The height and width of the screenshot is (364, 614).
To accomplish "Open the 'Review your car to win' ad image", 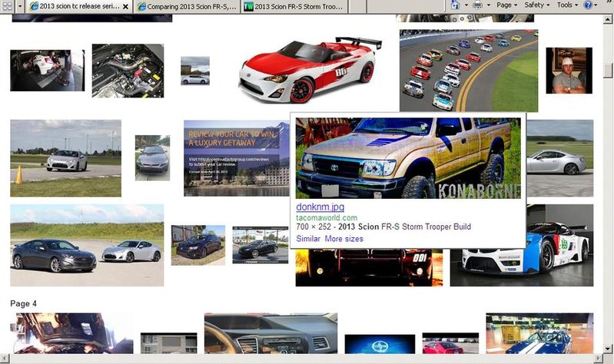I will [237, 158].
